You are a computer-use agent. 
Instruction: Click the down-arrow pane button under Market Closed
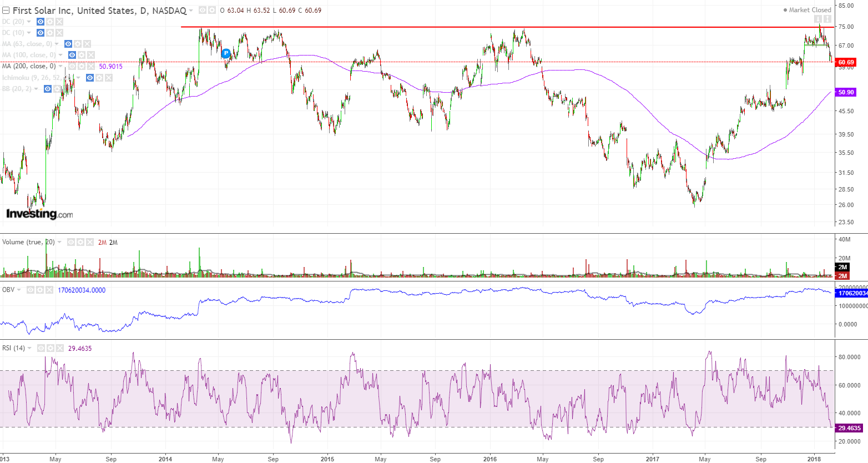(818, 19)
